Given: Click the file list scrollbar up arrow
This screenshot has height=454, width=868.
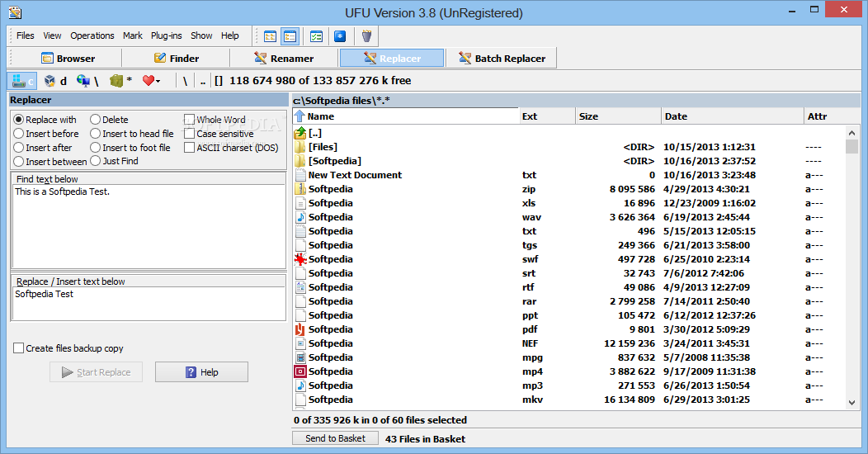Looking at the screenshot, I should click(x=852, y=133).
